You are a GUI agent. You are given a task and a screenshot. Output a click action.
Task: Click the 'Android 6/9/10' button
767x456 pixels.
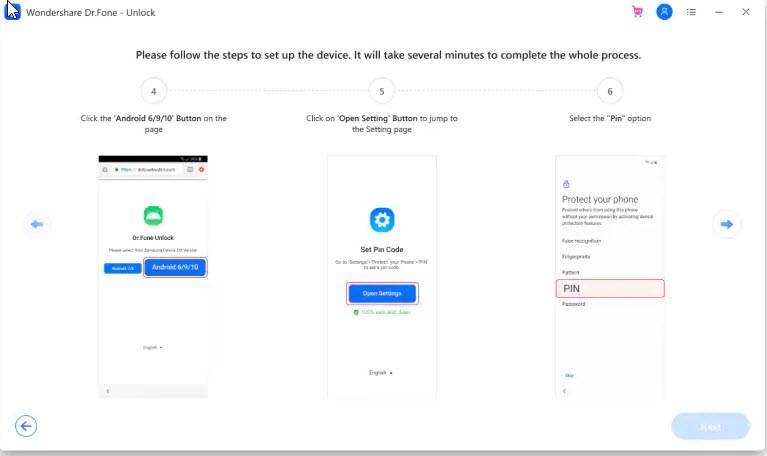tap(176, 267)
